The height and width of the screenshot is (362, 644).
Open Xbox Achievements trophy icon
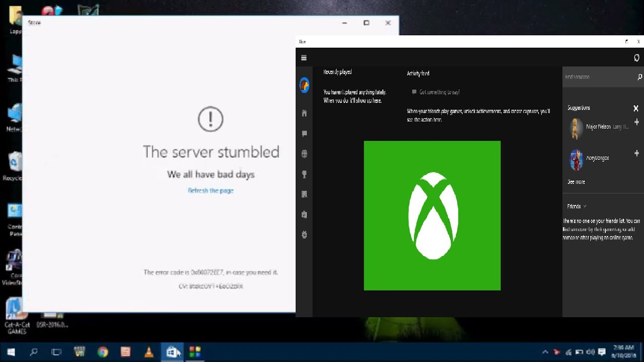tap(304, 174)
